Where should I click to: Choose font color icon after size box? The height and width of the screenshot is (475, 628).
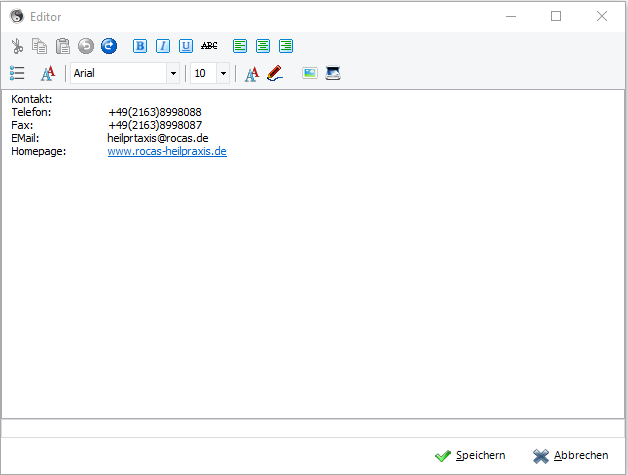pyautogui.click(x=252, y=74)
